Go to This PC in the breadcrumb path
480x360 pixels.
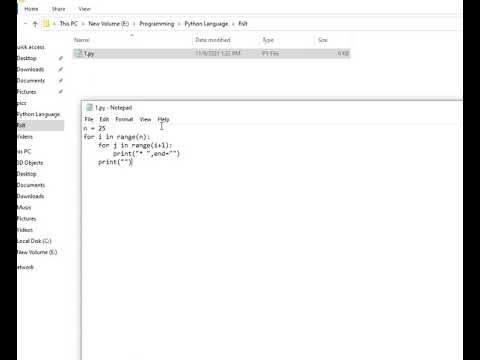pyautogui.click(x=68, y=24)
